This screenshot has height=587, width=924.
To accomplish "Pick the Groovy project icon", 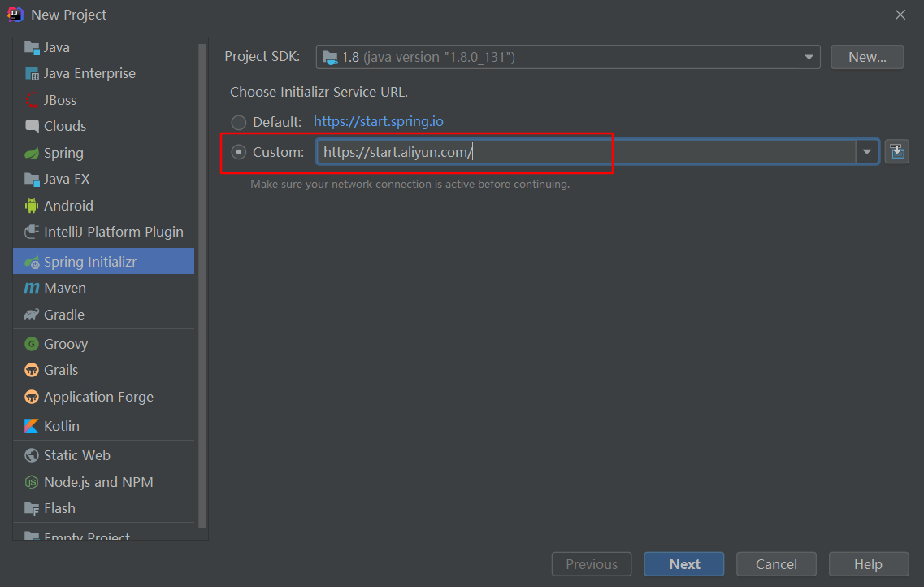I will point(32,344).
